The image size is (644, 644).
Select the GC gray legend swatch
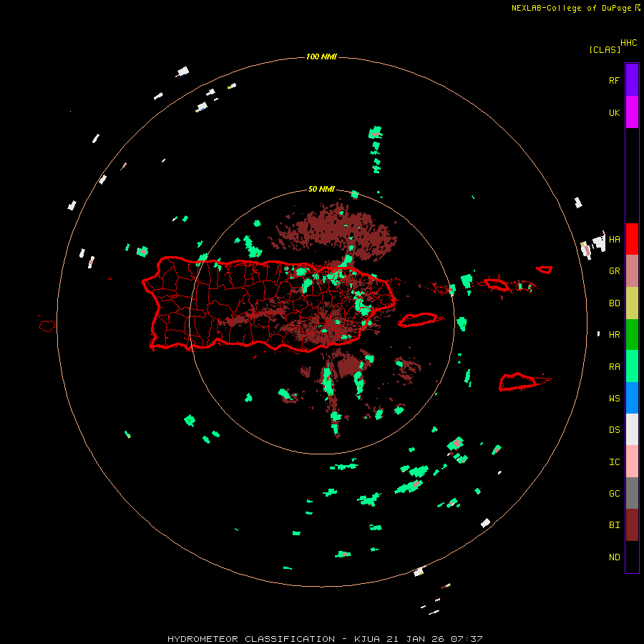[x=632, y=493]
